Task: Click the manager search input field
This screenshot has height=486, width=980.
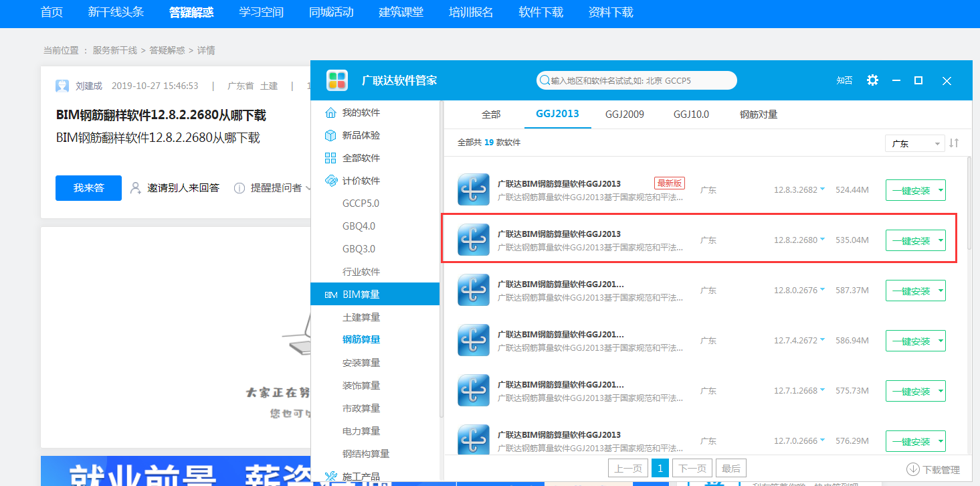Action: coord(636,80)
